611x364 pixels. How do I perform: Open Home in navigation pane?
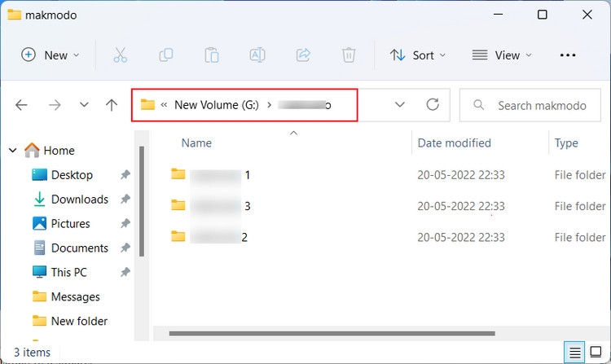50,151
